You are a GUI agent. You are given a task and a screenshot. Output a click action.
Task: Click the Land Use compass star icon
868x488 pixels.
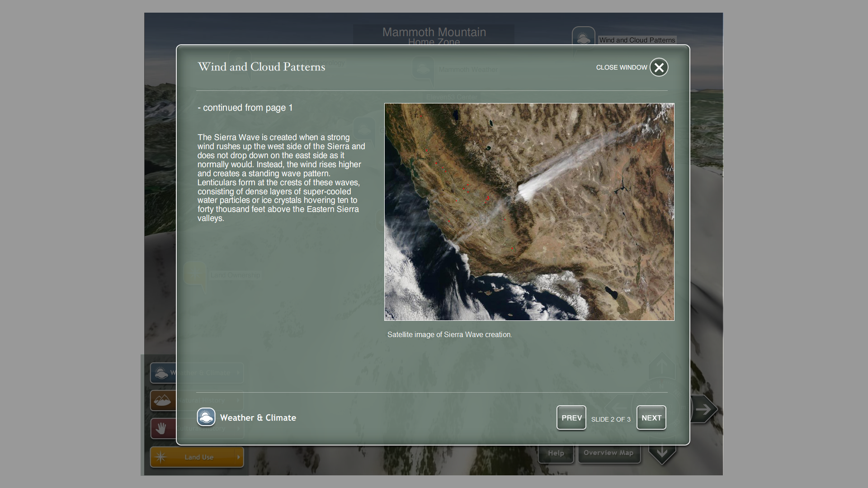tap(160, 457)
